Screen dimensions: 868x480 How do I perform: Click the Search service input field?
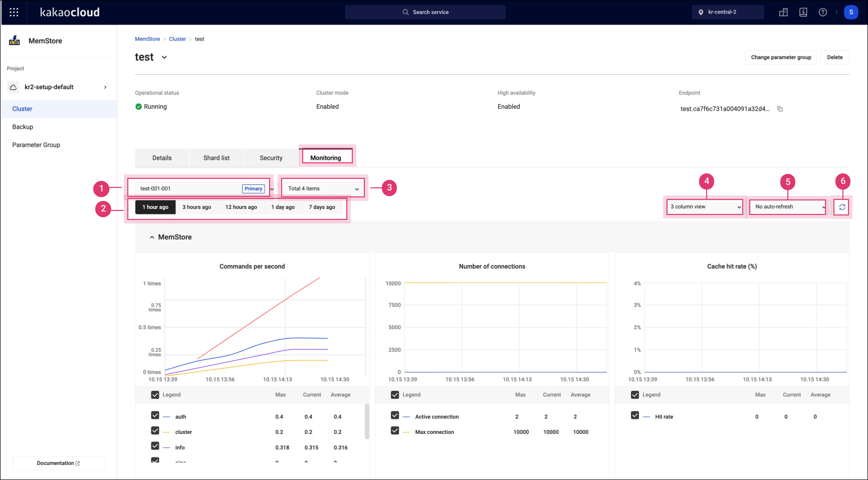(x=425, y=12)
